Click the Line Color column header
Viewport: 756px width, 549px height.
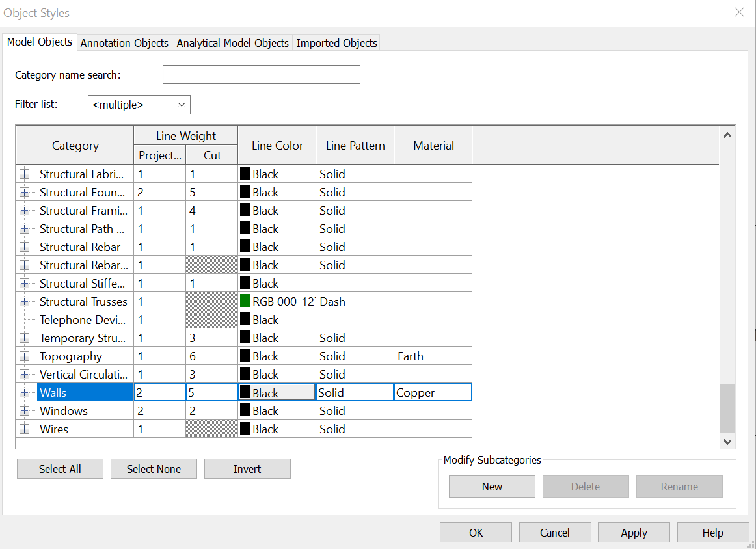(277, 146)
